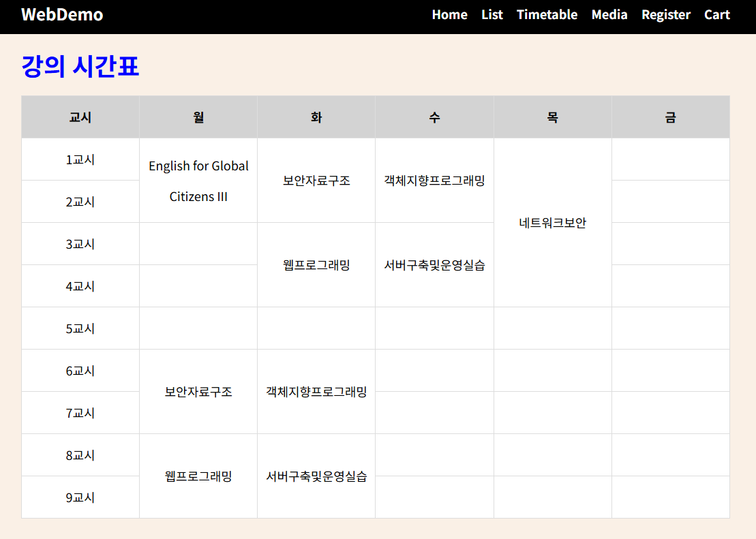Image resolution: width=756 pixels, height=539 pixels.
Task: Select the English for Global Citizens III cell
Action: click(x=198, y=181)
